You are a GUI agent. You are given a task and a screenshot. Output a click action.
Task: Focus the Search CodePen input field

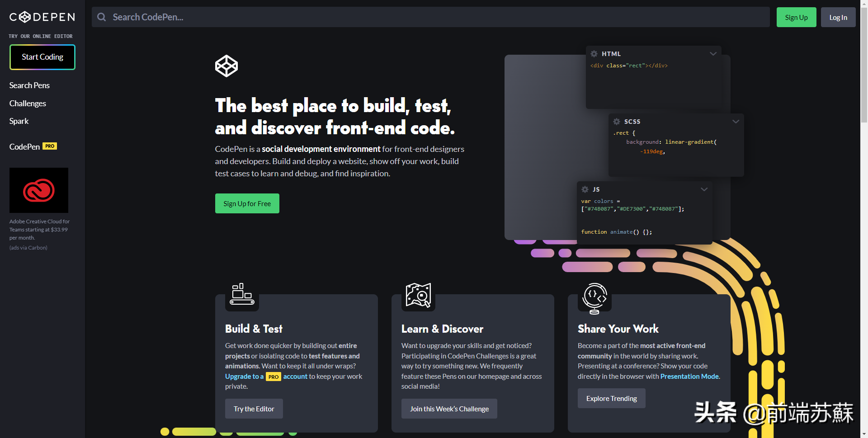click(x=431, y=17)
